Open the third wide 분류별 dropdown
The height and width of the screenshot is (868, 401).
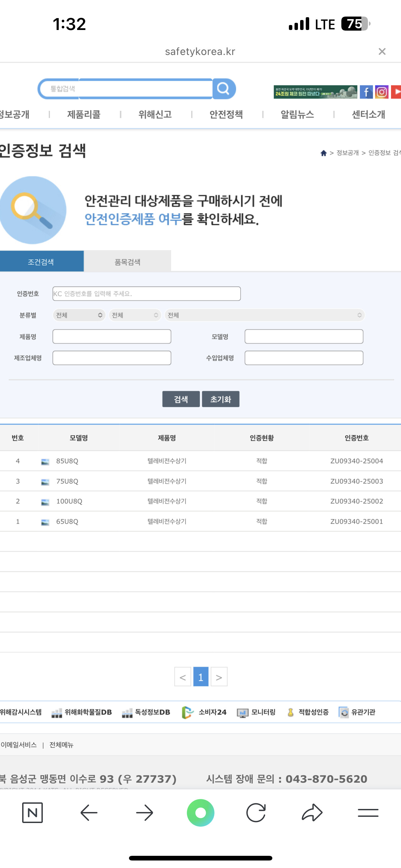[265, 315]
